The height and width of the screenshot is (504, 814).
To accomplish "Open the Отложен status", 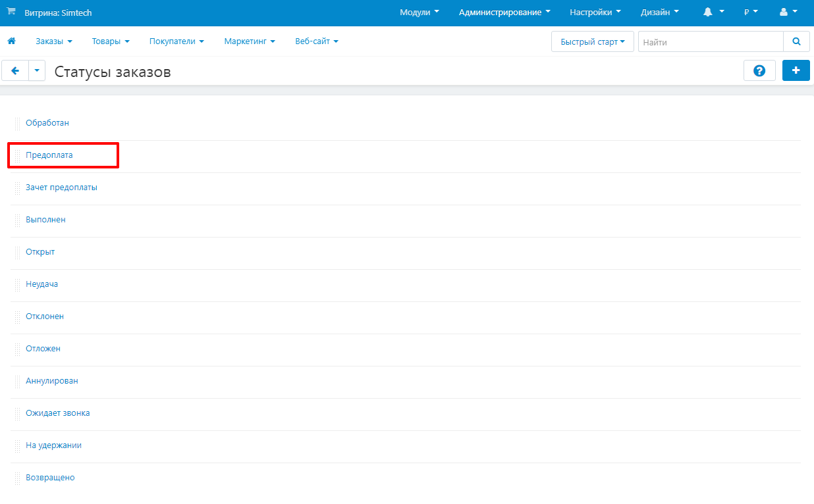I will [43, 349].
